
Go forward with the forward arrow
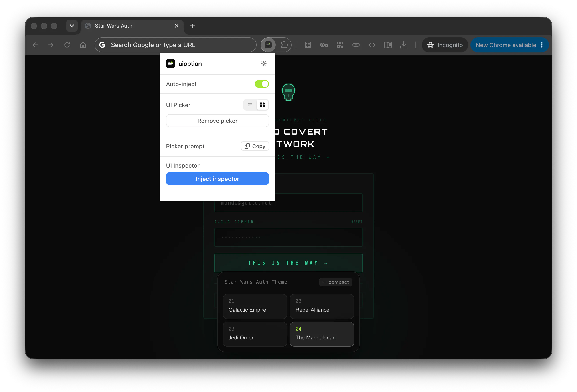tap(51, 45)
